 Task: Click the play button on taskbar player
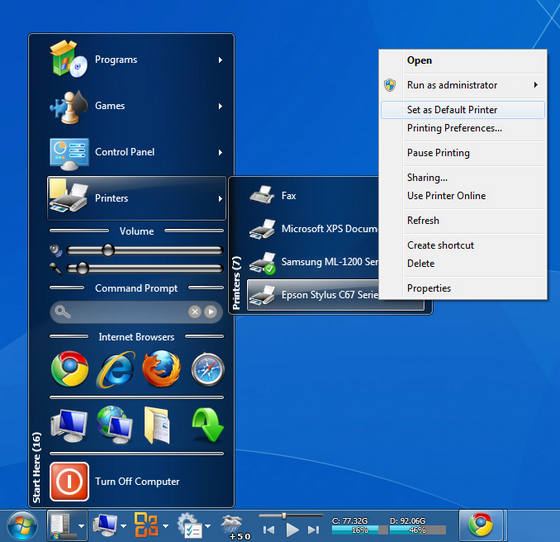tap(292, 530)
